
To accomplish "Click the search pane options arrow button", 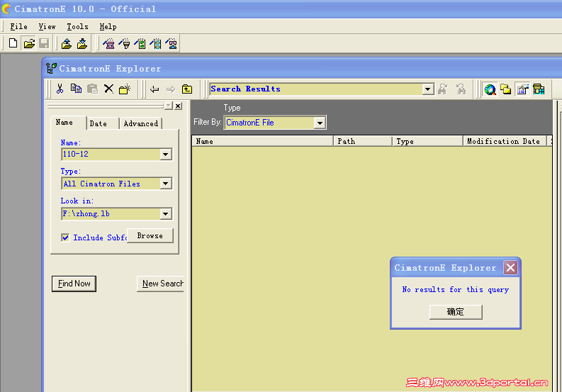I will coord(169,106).
